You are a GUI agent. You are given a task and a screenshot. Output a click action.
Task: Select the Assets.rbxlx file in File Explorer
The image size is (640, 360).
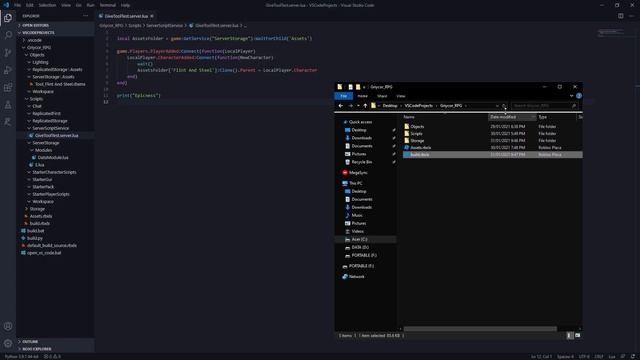tap(420, 148)
